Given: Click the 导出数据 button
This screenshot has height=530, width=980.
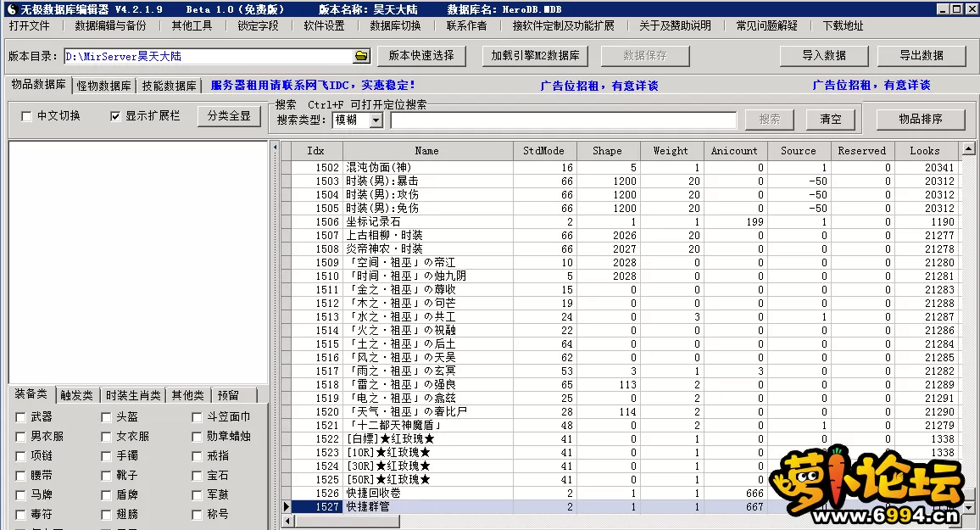Looking at the screenshot, I should (x=922, y=56).
